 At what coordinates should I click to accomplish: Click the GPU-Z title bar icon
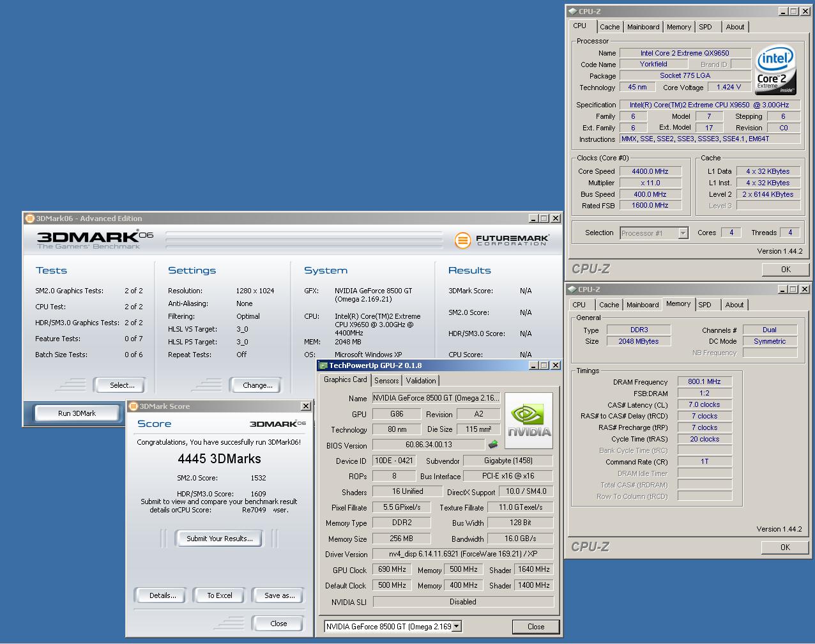[323, 365]
